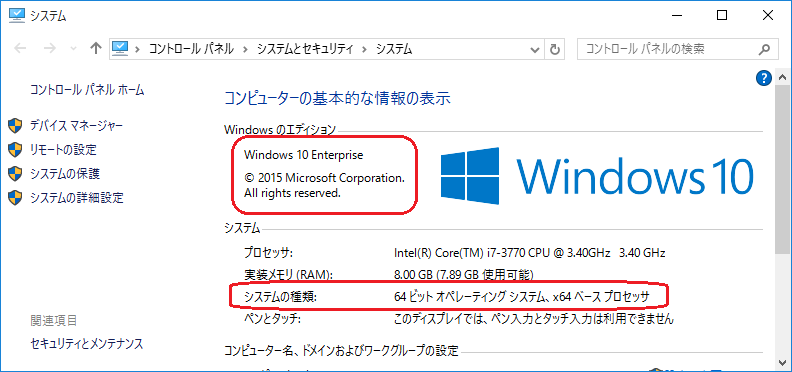Click the back navigation arrow
This screenshot has height=372, width=792.
pos(20,49)
